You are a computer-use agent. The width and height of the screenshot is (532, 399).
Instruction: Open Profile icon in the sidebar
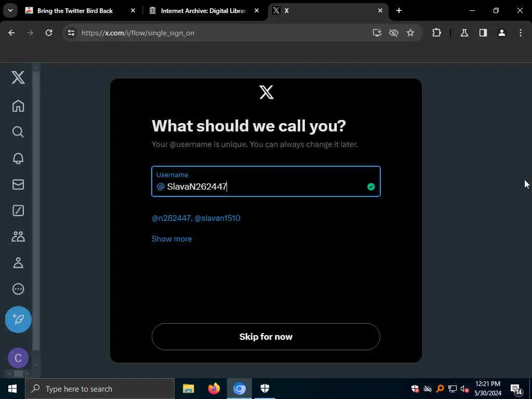click(x=18, y=262)
